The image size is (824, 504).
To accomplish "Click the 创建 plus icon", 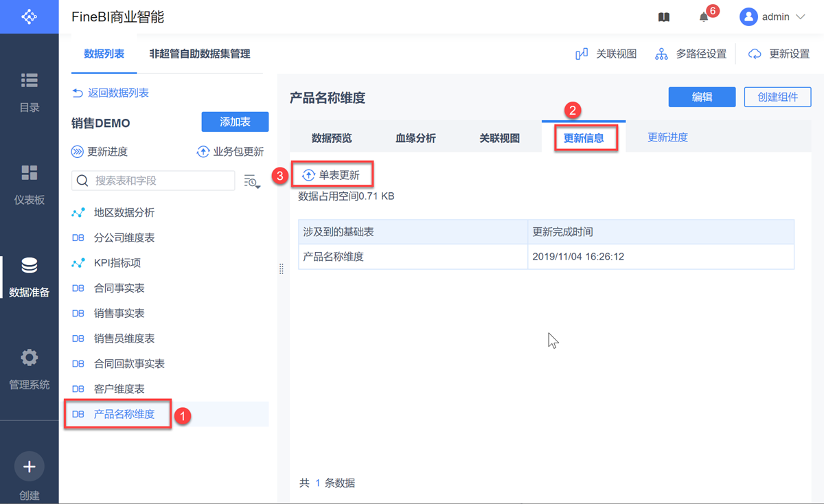I will click(x=30, y=467).
